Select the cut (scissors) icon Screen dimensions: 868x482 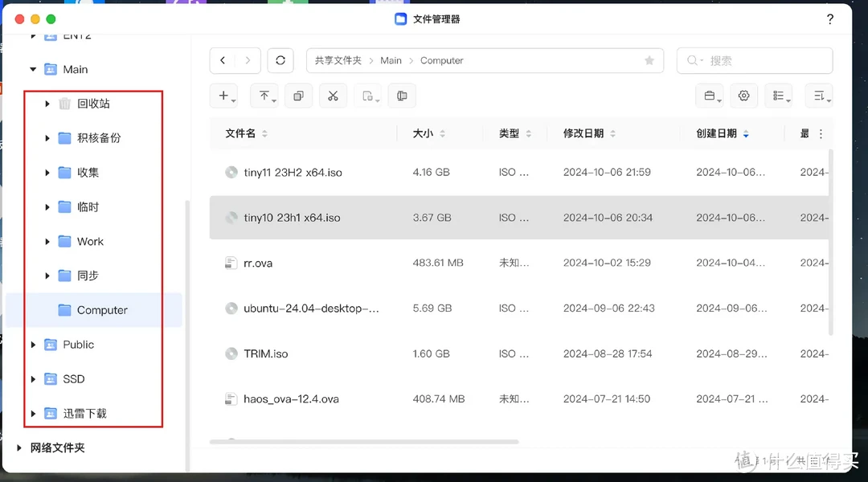[334, 95]
